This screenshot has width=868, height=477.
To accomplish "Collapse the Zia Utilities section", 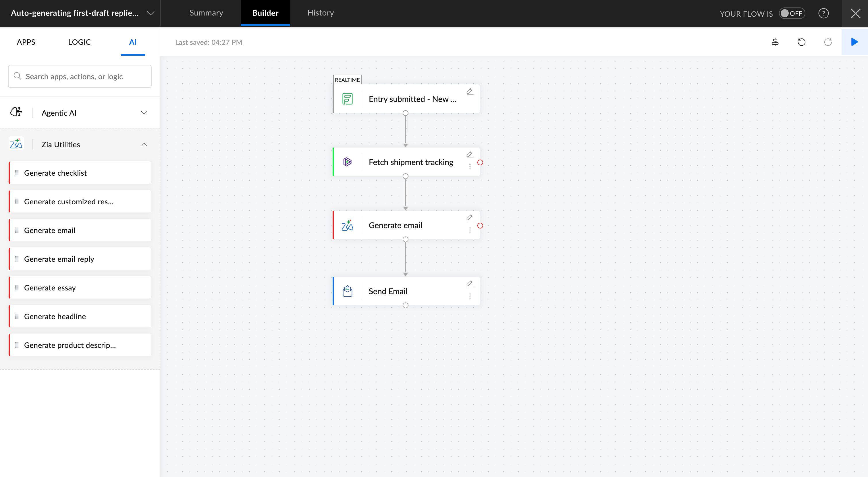I will 144,144.
